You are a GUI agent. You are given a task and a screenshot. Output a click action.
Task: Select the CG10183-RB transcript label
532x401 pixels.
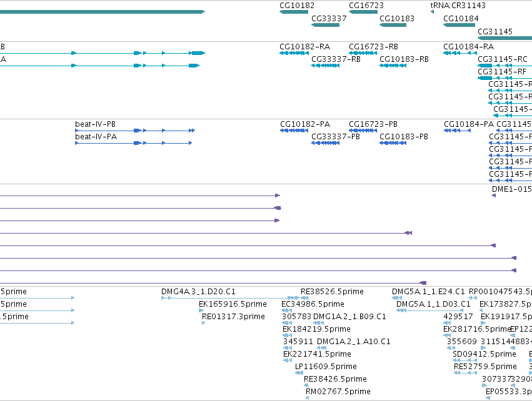404,59
